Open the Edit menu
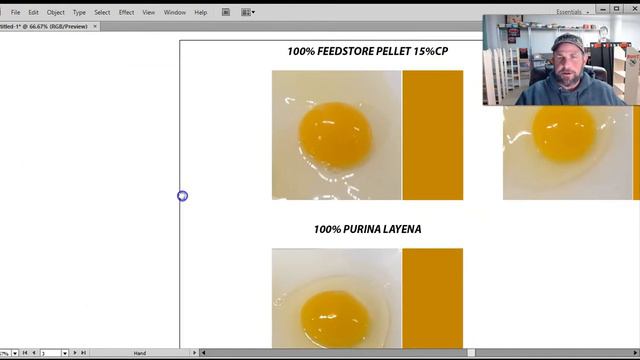This screenshot has height=360, width=640. pyautogui.click(x=33, y=12)
